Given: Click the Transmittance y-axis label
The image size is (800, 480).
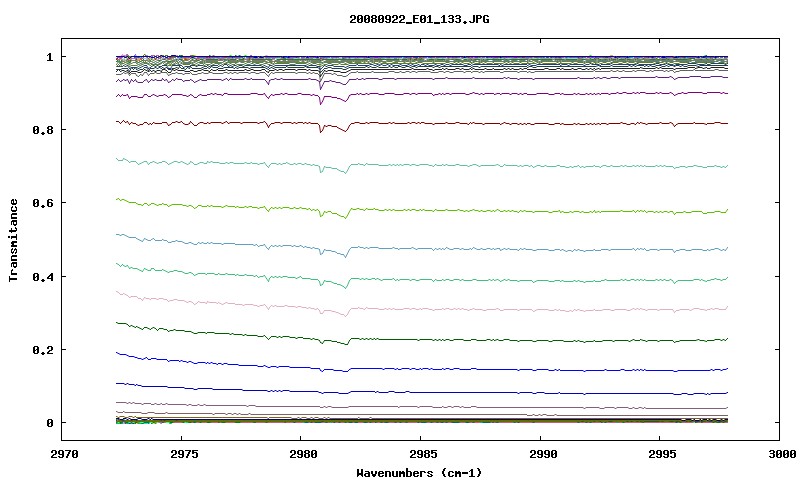Looking at the screenshot, I should (14, 240).
